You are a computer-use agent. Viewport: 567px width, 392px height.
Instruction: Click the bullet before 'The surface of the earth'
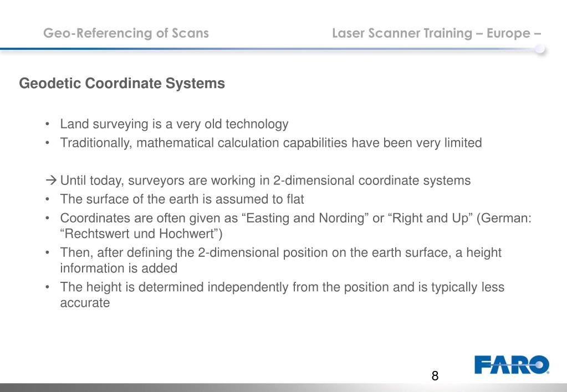click(47, 199)
